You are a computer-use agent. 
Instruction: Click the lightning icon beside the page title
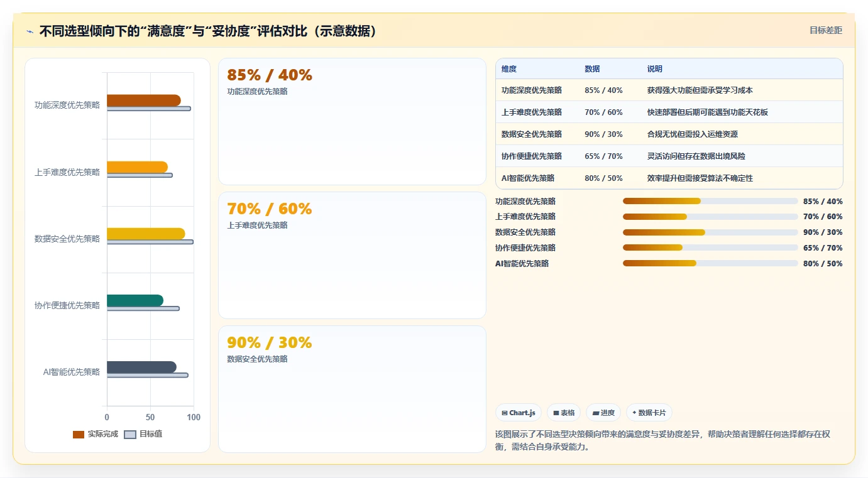30,31
